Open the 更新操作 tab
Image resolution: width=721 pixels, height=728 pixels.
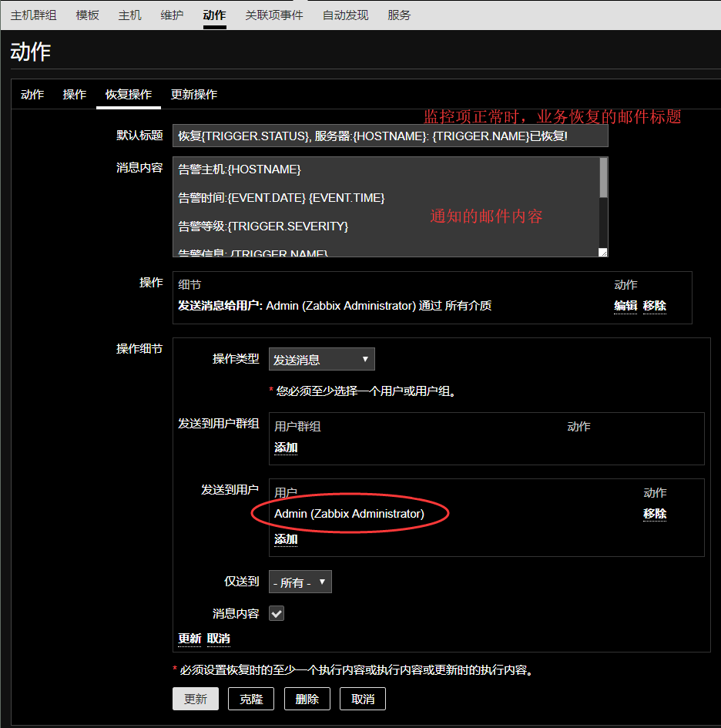tap(194, 94)
